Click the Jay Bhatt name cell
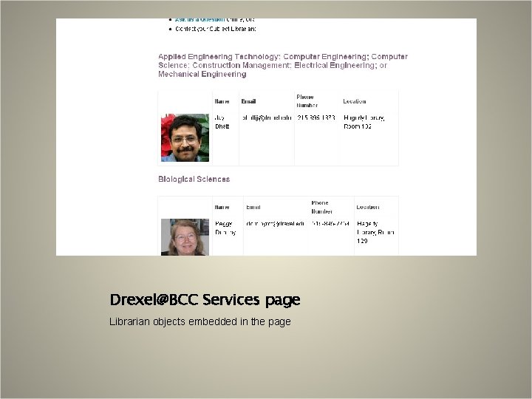Screen dimensions: 532x399 click(222, 122)
